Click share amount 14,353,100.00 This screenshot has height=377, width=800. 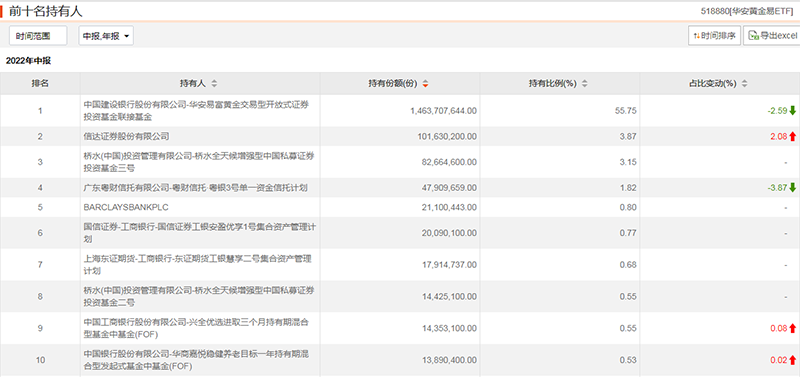click(x=449, y=328)
